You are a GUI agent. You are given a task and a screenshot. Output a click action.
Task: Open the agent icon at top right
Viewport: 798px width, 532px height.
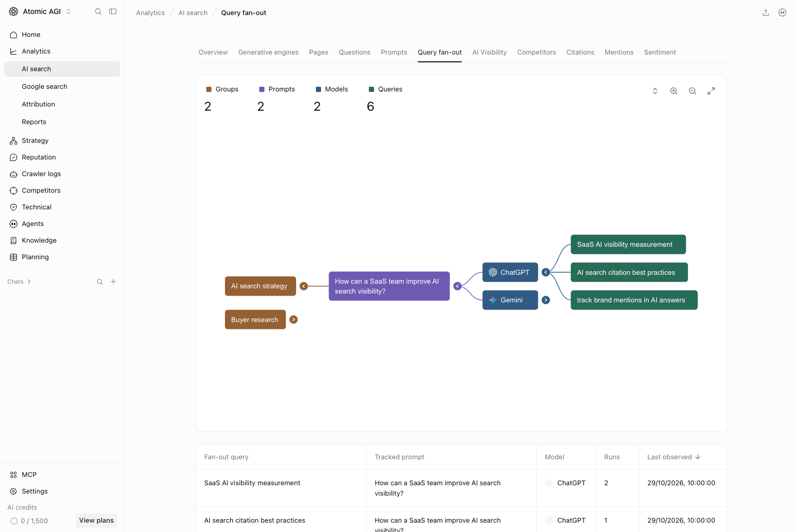coord(782,12)
